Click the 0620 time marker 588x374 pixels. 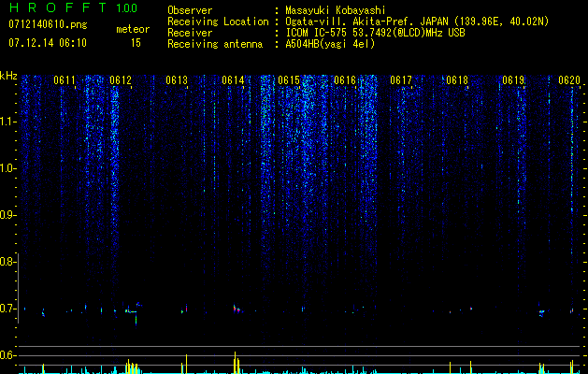(x=569, y=80)
